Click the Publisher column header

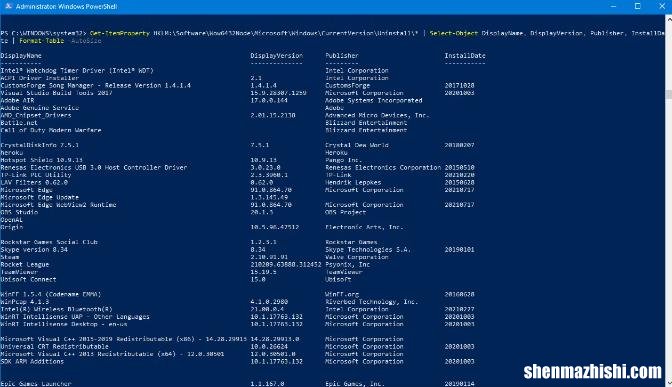pos(342,56)
